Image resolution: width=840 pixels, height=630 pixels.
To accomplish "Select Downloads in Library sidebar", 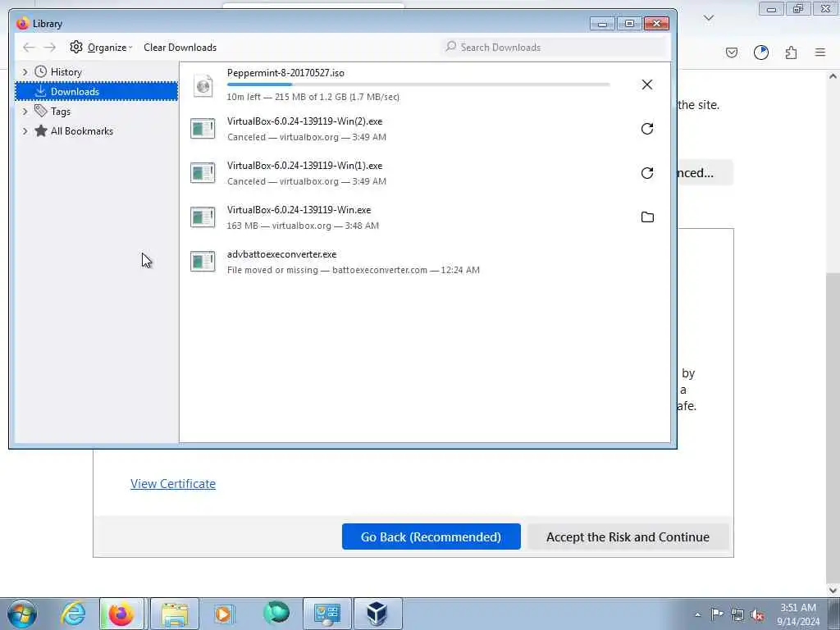I will (97, 92).
